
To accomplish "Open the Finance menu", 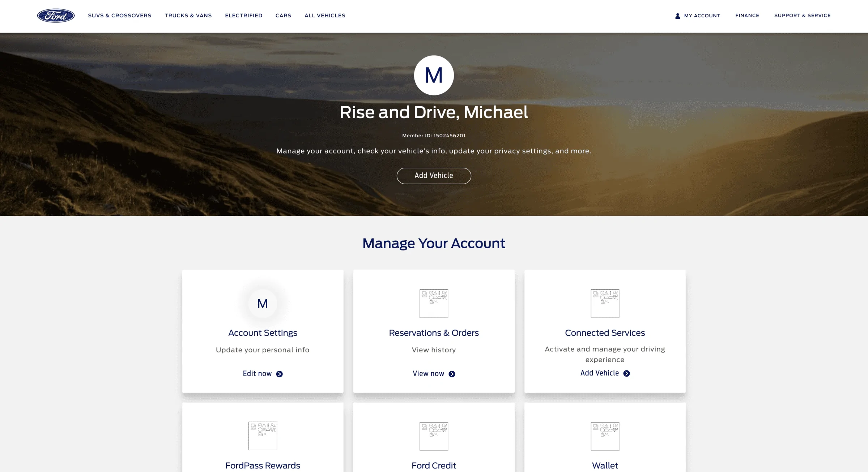I will tap(747, 16).
